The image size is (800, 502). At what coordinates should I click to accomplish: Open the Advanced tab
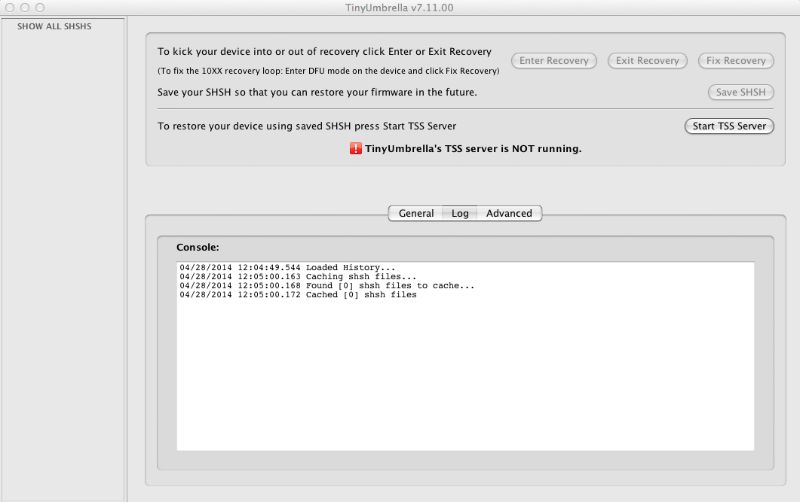click(509, 213)
